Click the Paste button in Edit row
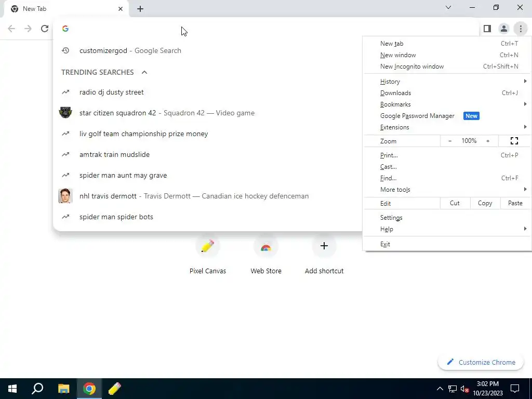 515,203
